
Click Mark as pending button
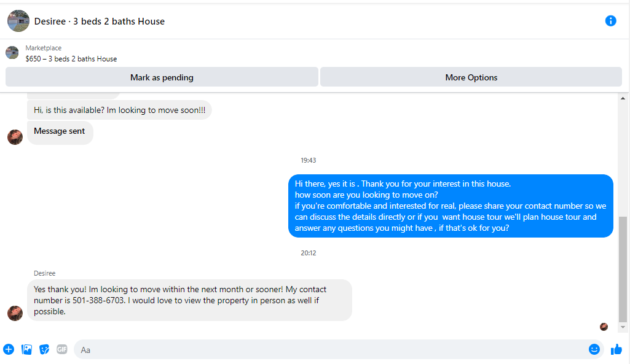click(x=162, y=77)
